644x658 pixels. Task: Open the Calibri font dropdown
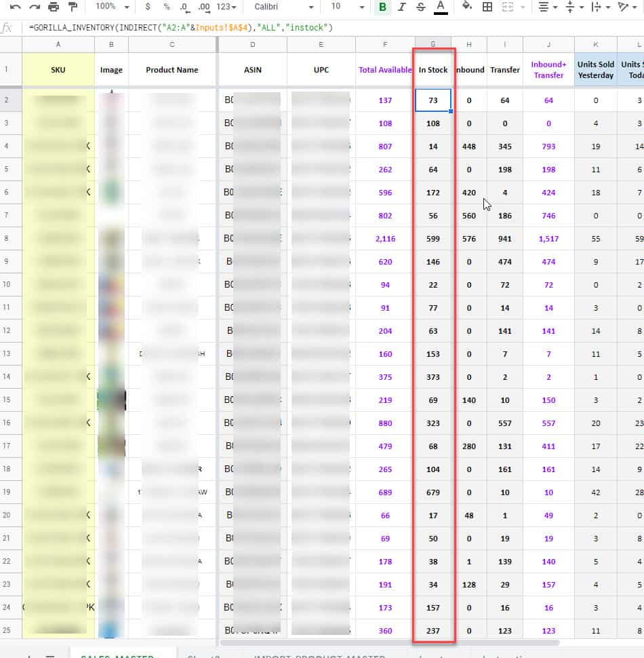click(x=283, y=7)
